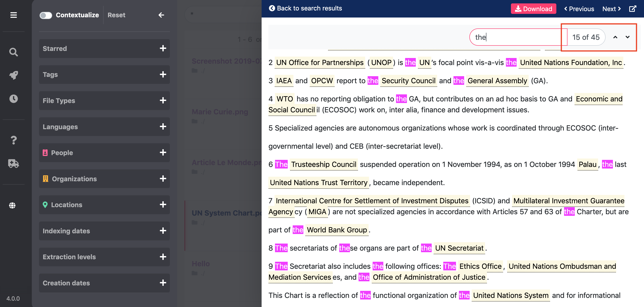Open the Hello search result

[201, 263]
